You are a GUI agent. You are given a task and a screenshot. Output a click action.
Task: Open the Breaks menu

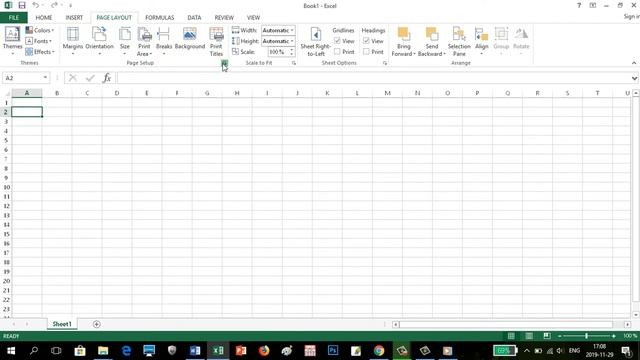coord(164,41)
